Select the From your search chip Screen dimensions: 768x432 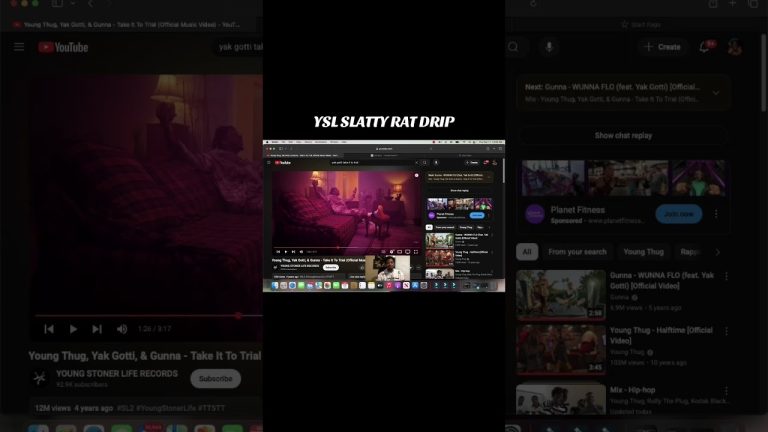tap(577, 252)
